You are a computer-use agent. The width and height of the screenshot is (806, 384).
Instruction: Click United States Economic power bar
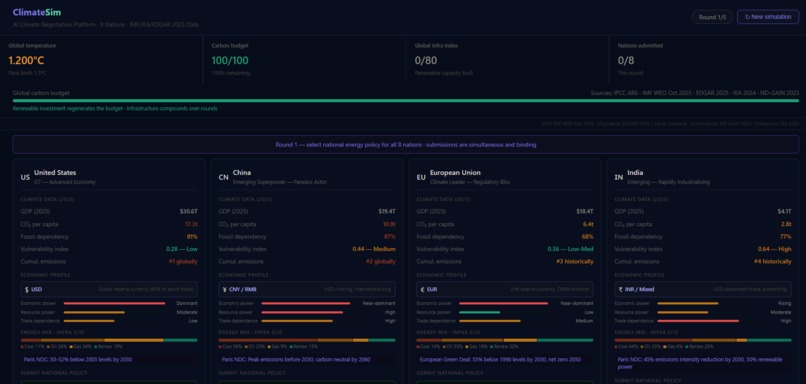[x=114, y=303]
